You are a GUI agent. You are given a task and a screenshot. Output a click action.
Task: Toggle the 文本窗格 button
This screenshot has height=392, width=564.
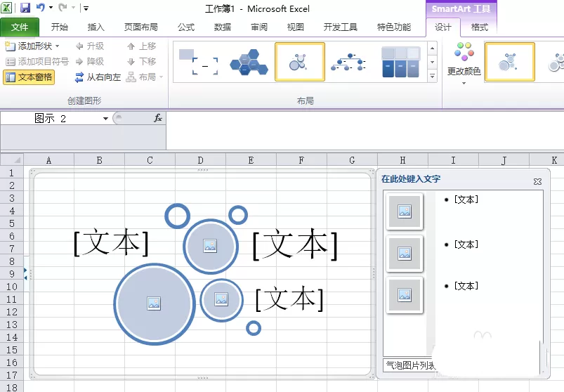click(29, 77)
